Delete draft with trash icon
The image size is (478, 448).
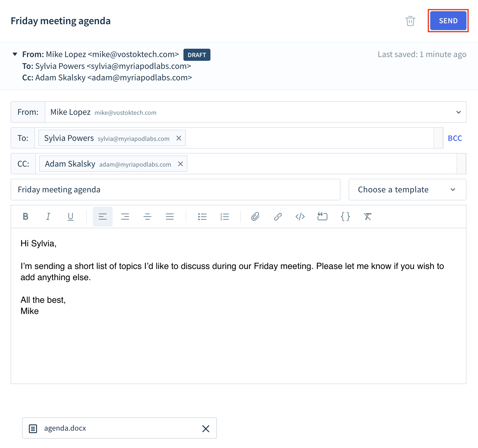tap(410, 21)
